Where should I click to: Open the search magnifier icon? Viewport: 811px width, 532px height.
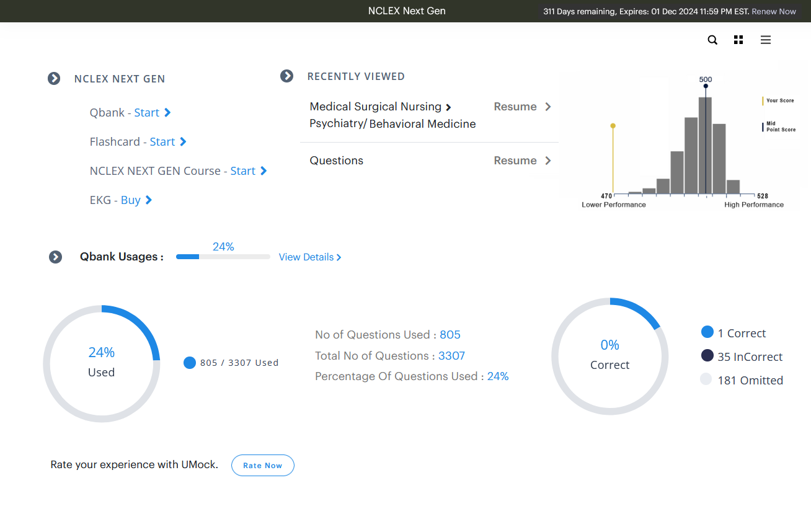click(712, 40)
